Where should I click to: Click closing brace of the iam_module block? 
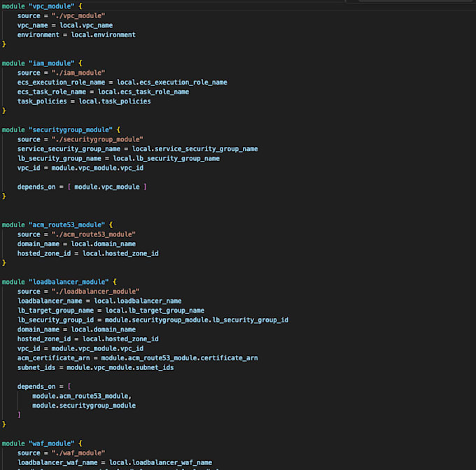pos(4,111)
